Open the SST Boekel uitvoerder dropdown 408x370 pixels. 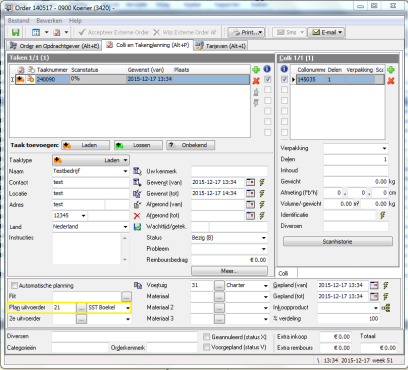tap(128, 308)
